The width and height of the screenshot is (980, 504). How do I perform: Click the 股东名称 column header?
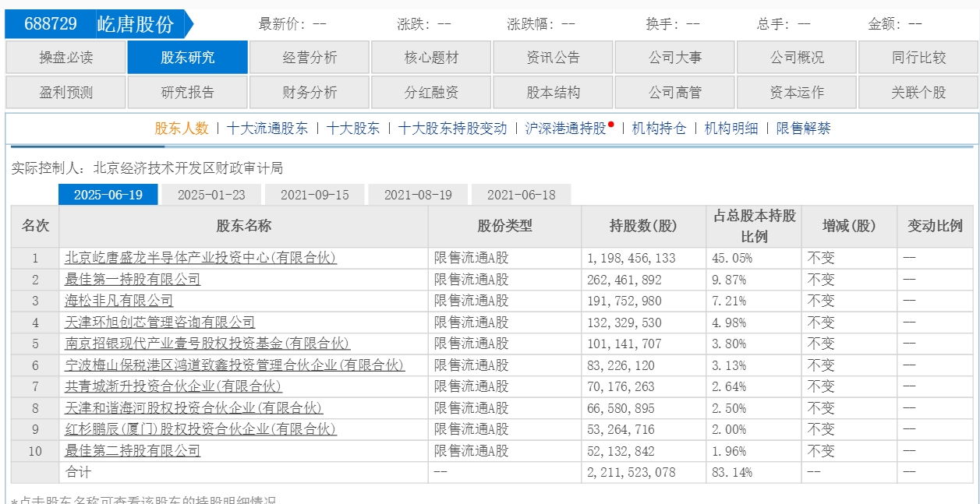[243, 227]
